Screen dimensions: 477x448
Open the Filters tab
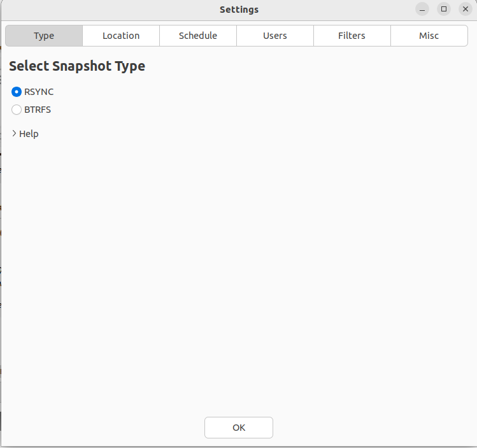pos(352,36)
